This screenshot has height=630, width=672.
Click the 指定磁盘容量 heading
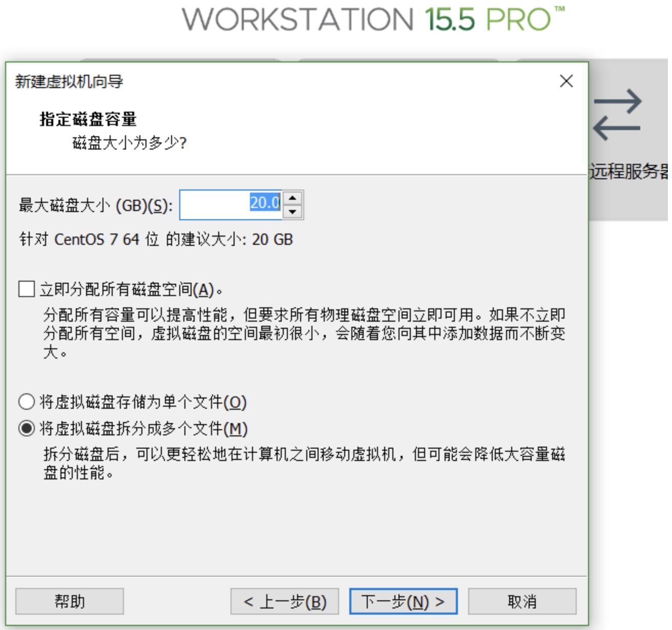(88, 119)
